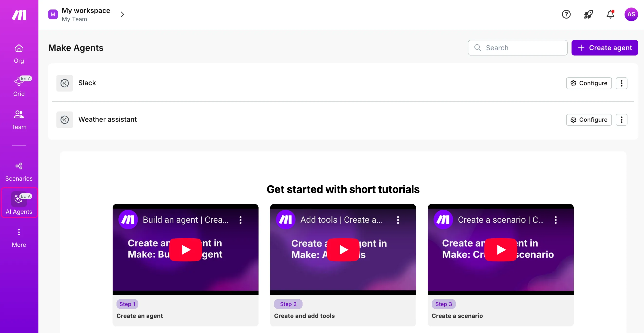Configure the Slack agent
644x333 pixels.
pyautogui.click(x=589, y=83)
